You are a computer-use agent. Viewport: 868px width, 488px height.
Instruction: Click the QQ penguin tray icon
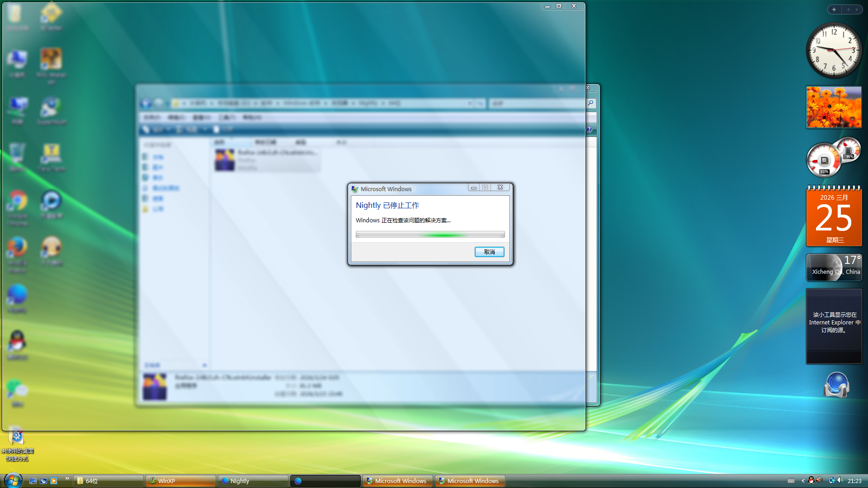pos(811,480)
